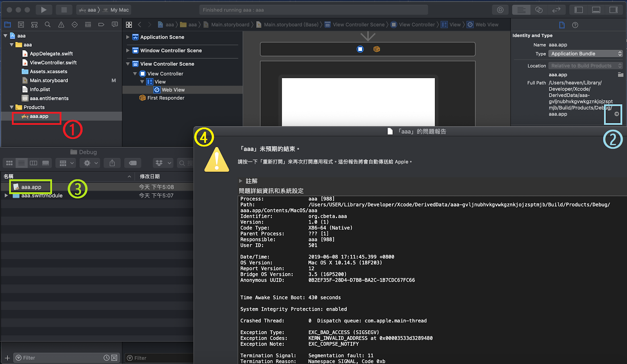This screenshot has width=627, height=364.
Task: Open the Find navigator magnifier
Action: [48, 25]
